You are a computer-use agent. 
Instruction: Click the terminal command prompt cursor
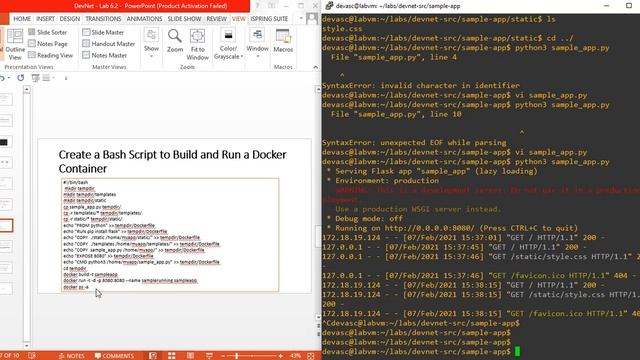[518, 351]
